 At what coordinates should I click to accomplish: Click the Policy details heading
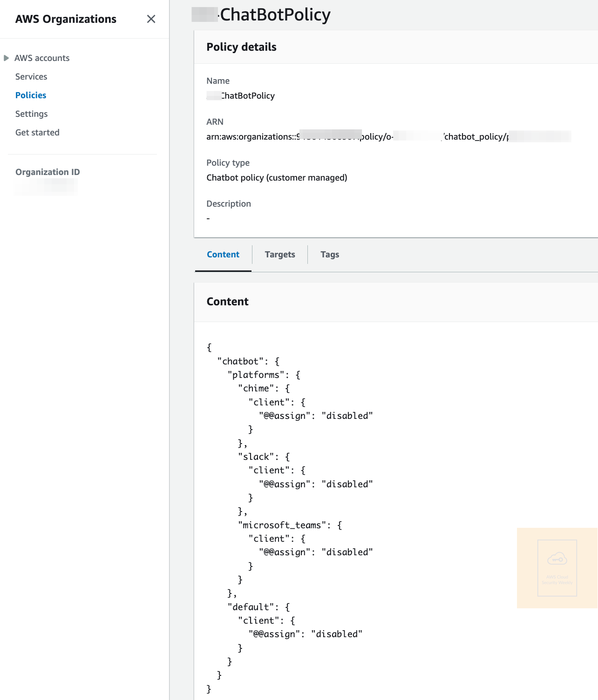pyautogui.click(x=241, y=47)
